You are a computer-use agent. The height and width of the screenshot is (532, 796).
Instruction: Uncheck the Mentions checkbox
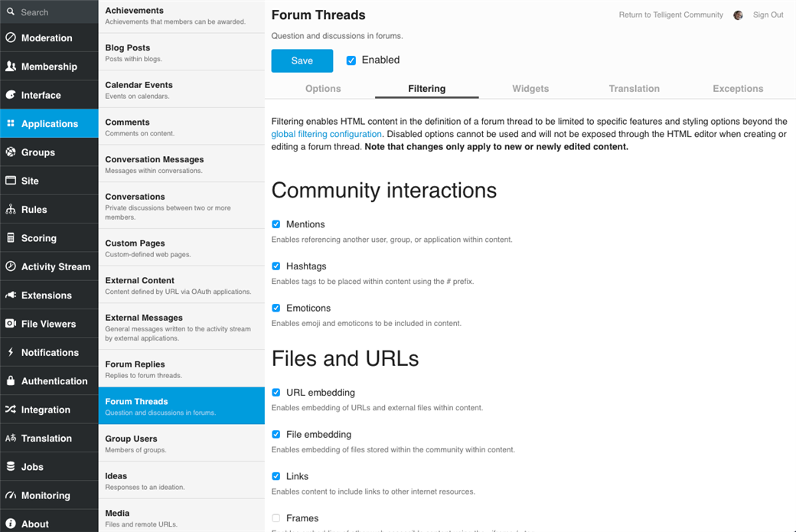coord(276,224)
